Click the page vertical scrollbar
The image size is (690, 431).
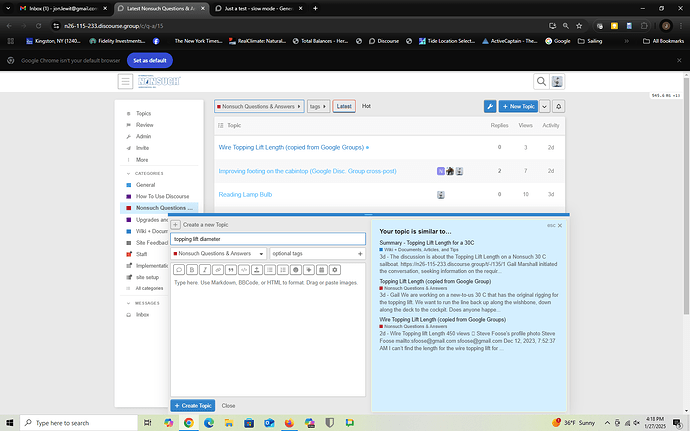686,194
